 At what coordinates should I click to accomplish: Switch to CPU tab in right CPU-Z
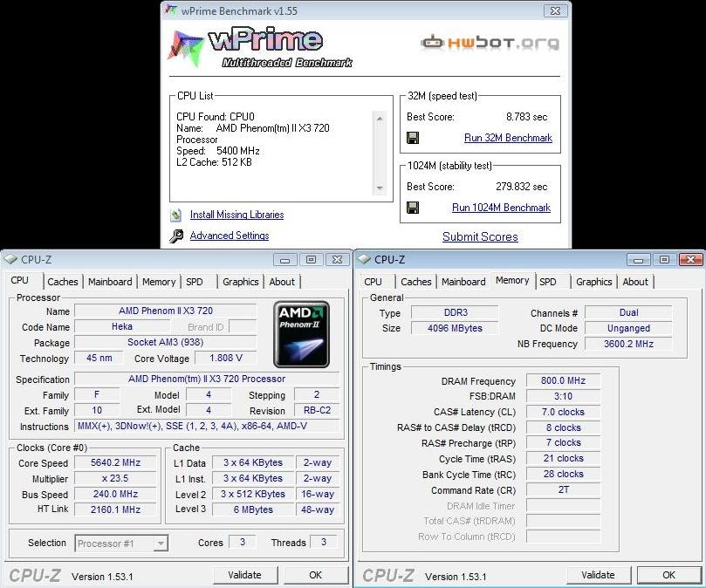[373, 282]
